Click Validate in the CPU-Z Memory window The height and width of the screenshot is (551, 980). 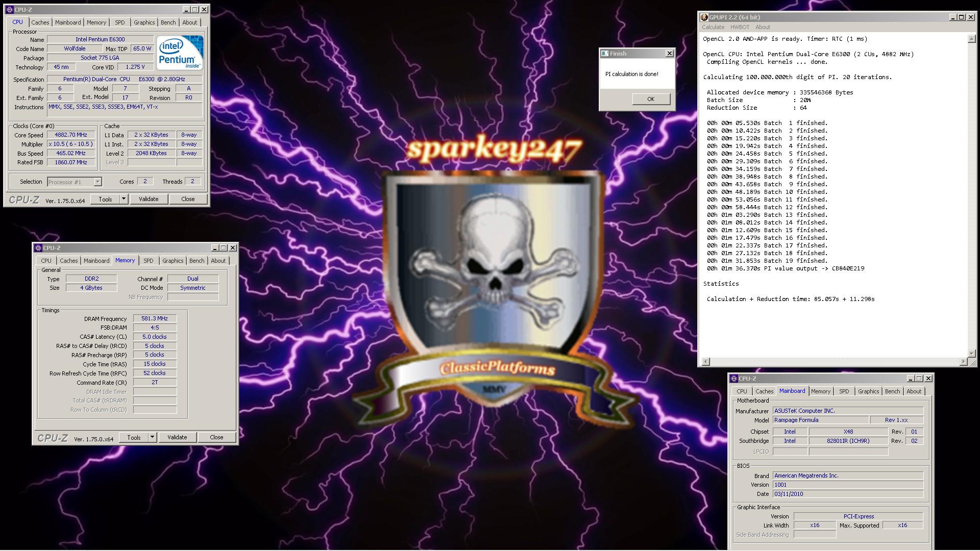[x=177, y=438]
